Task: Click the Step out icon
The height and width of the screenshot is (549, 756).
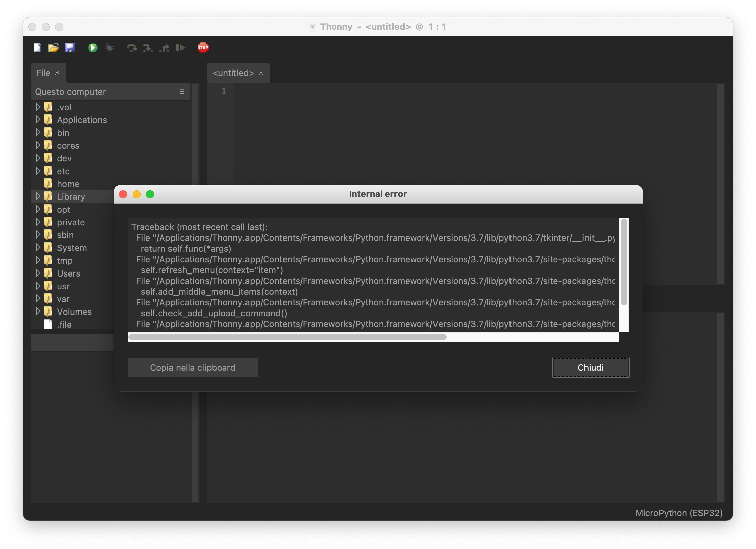Action: click(x=164, y=48)
